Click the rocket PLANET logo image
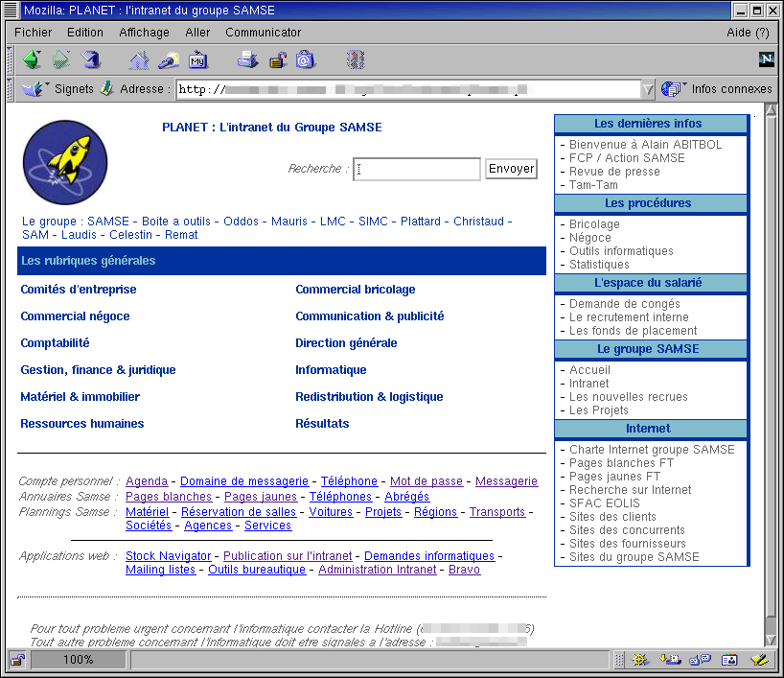Screen dimensions: 784x678 coord(64,162)
